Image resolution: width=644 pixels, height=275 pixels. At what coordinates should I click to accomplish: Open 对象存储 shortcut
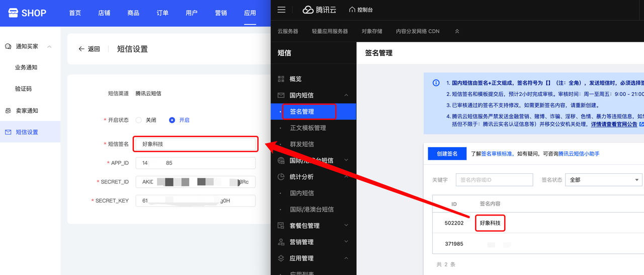click(x=372, y=31)
